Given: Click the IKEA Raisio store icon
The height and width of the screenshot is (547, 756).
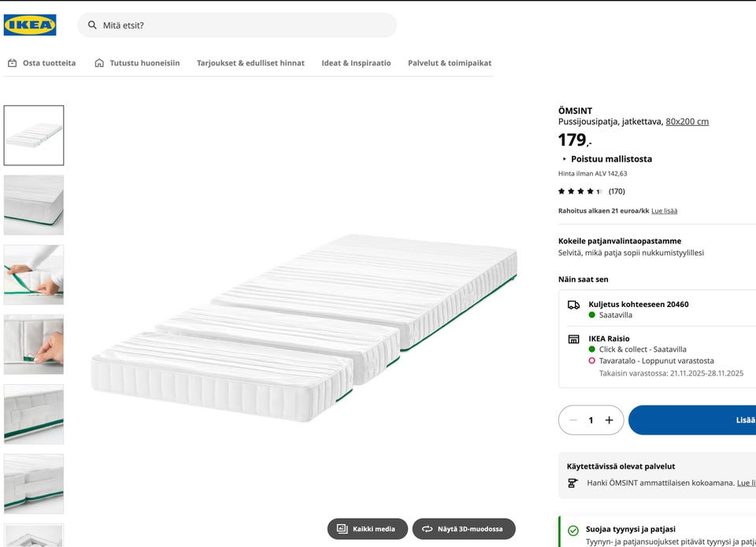Looking at the screenshot, I should point(573,339).
